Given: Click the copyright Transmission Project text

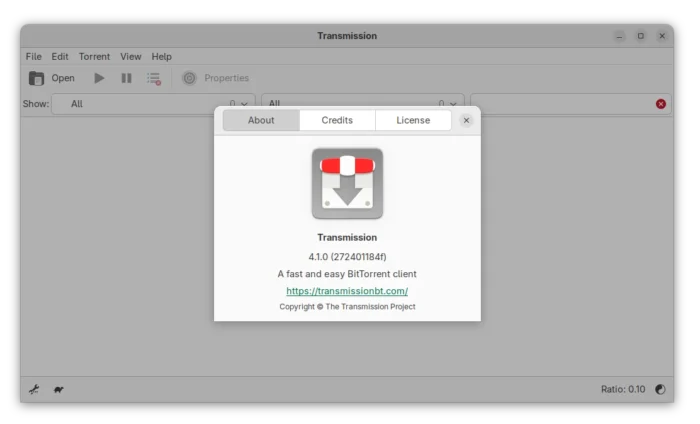Looking at the screenshot, I should (x=347, y=307).
